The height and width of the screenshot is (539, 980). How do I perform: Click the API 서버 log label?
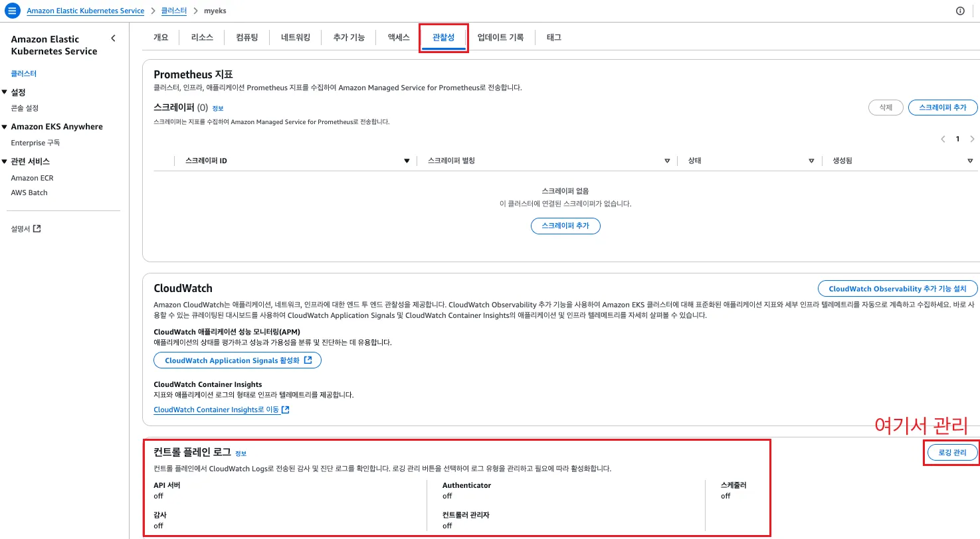(167, 485)
